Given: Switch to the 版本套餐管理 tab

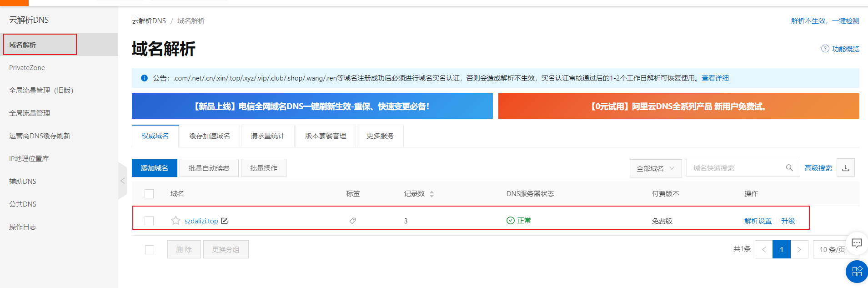Looking at the screenshot, I should point(326,136).
